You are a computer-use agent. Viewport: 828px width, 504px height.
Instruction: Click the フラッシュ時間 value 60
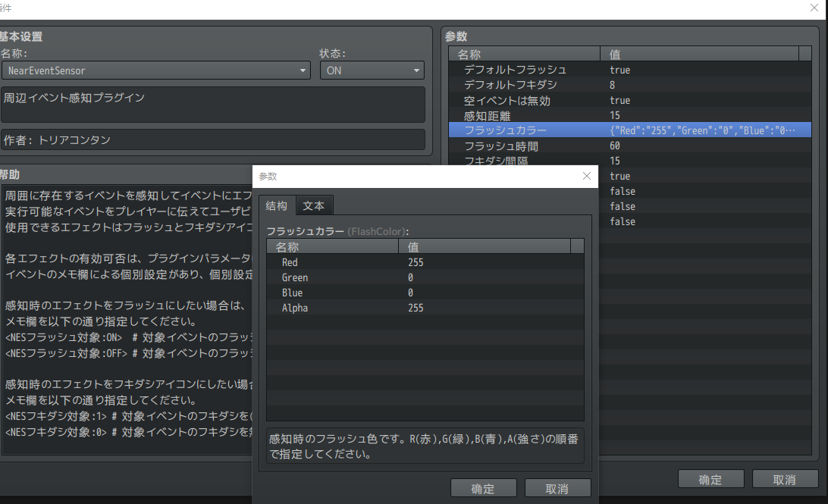pos(615,146)
